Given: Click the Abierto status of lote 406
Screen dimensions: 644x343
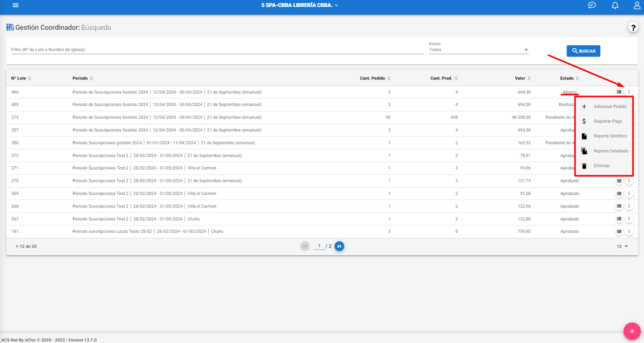Looking at the screenshot, I should 569,92.
